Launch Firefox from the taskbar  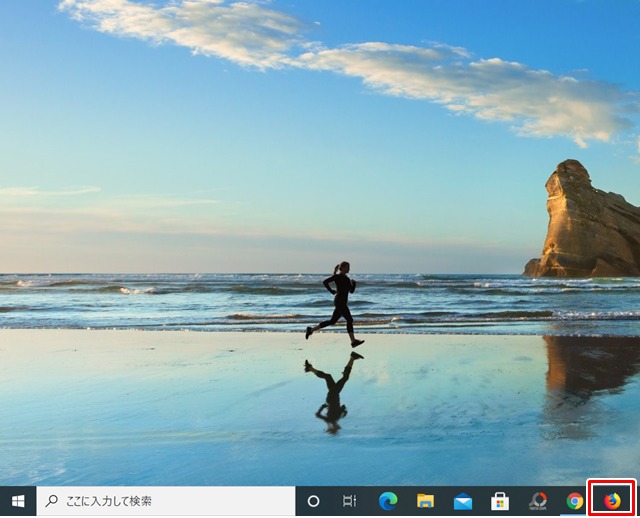pyautogui.click(x=612, y=501)
